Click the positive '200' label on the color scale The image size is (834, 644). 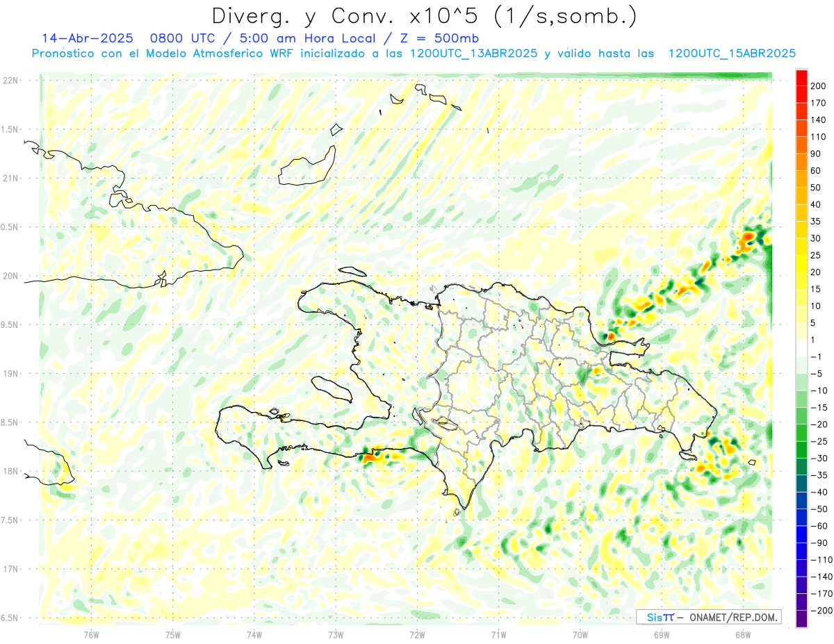(x=818, y=86)
